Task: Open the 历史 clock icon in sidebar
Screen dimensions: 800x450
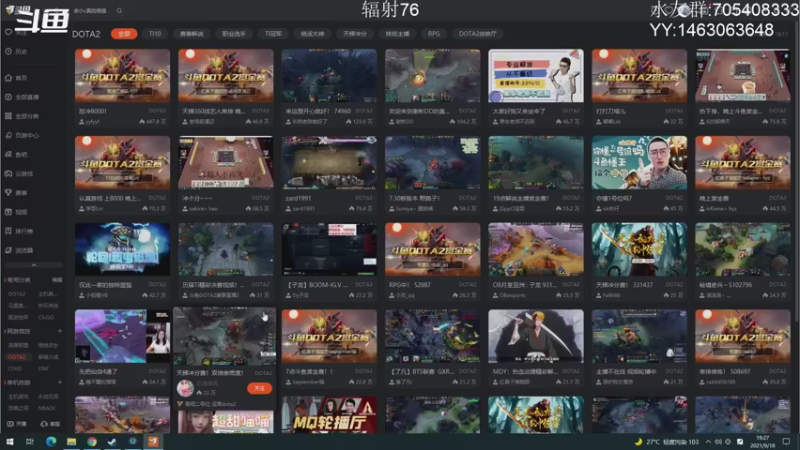Action: click(8, 52)
